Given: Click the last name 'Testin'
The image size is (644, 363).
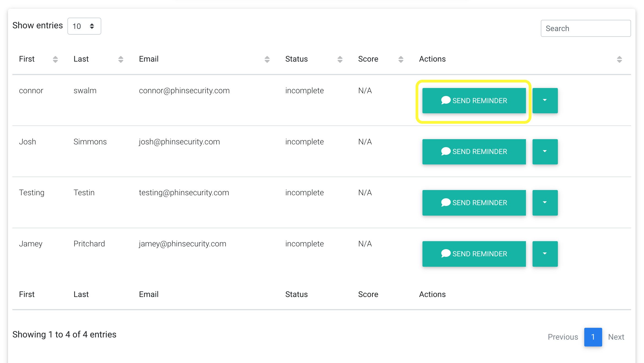Looking at the screenshot, I should click(x=84, y=193).
